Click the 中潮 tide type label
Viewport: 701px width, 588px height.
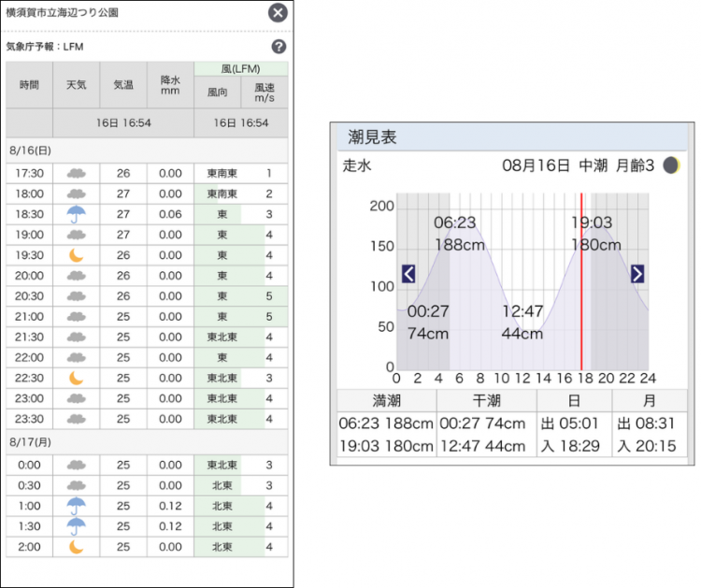(x=593, y=165)
